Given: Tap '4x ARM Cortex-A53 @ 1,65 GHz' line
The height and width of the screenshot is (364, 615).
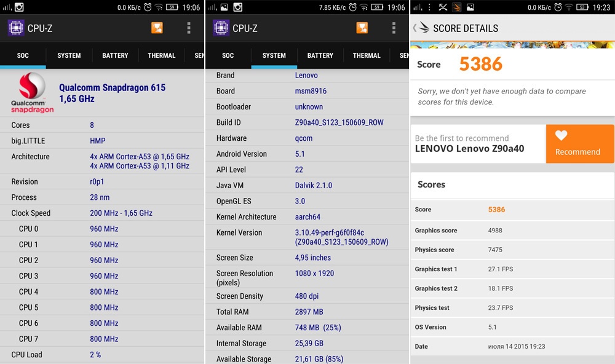Looking at the screenshot, I should (x=140, y=157).
